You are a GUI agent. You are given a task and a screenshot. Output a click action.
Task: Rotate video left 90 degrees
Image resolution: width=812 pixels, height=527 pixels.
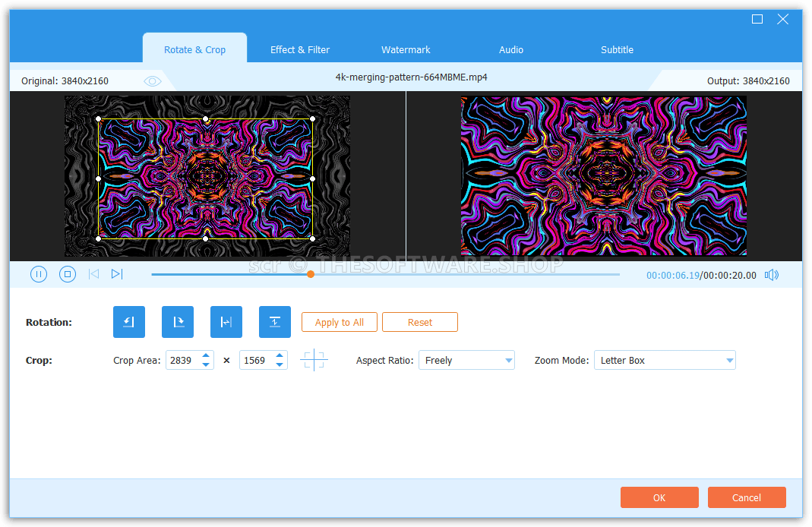click(129, 322)
